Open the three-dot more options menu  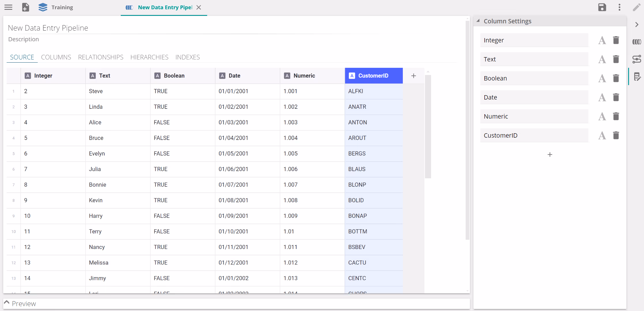pyautogui.click(x=619, y=7)
